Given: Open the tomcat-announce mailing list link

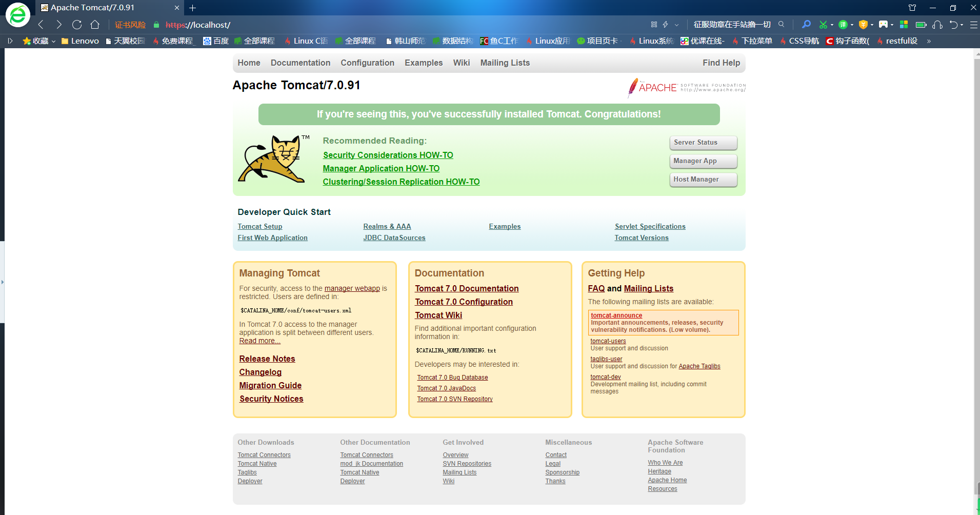Looking at the screenshot, I should pyautogui.click(x=616, y=315).
